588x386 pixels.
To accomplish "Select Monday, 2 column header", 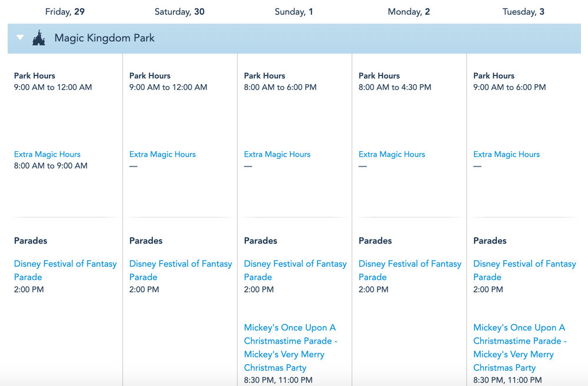I will click(x=409, y=12).
